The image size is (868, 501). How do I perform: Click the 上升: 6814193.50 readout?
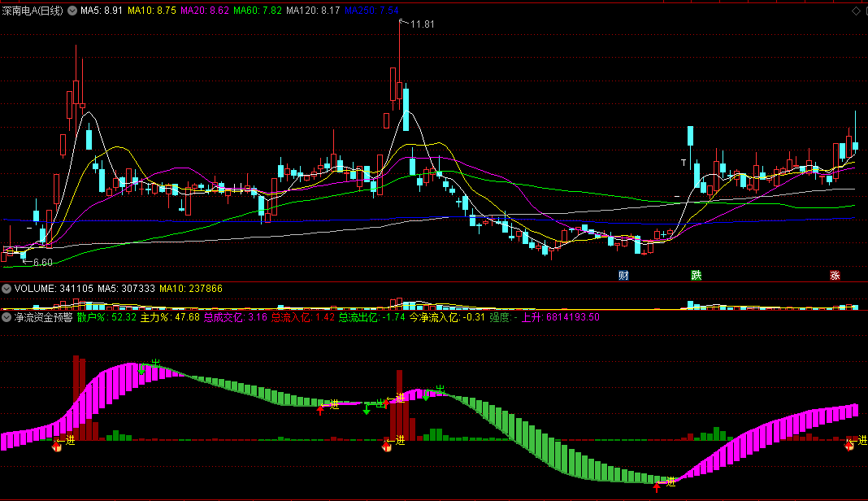(561, 317)
